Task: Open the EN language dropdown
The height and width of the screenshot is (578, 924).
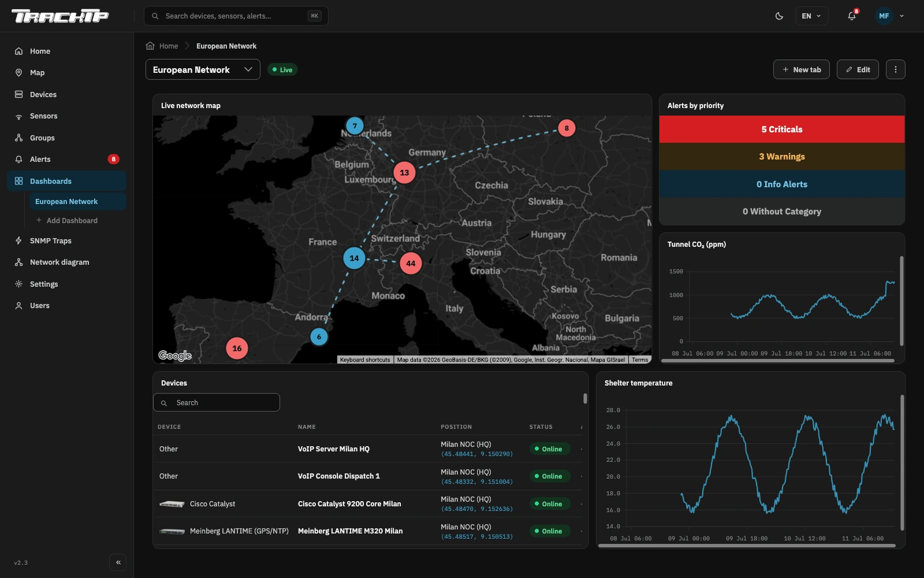Action: (x=811, y=16)
